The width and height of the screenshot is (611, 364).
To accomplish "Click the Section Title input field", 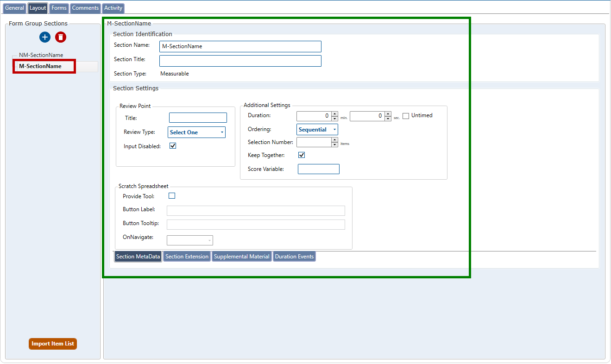I will [240, 61].
